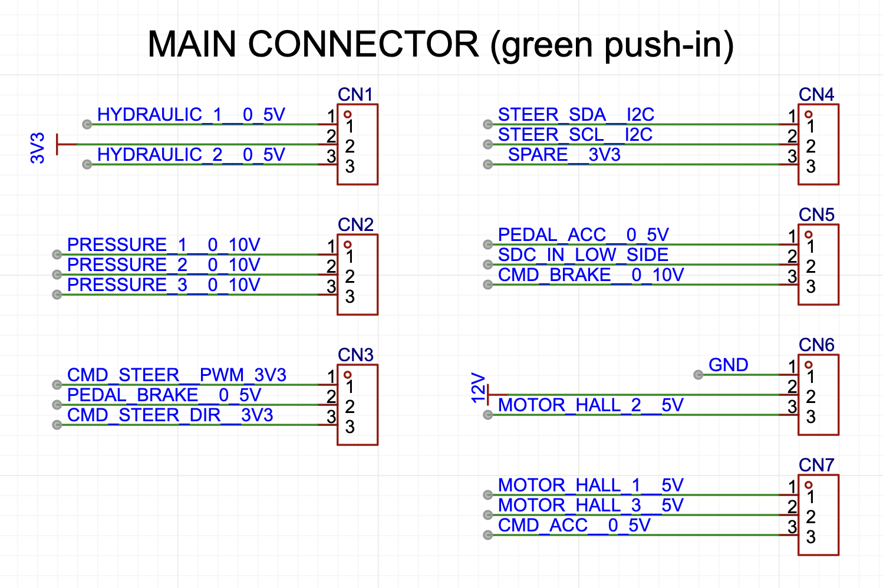
Task: Select the PEDAL_ACC__0_5V net label
Action: 584,235
